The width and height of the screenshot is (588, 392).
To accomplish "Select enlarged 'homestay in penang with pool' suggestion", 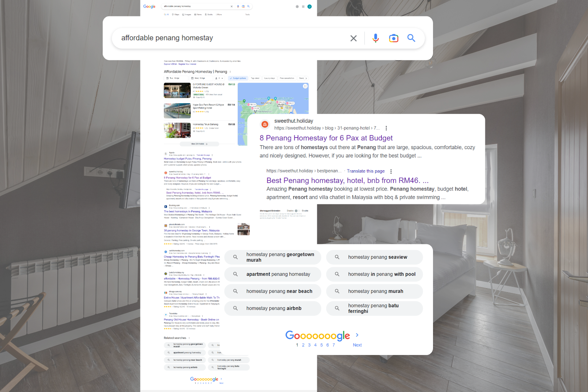I will click(375, 274).
